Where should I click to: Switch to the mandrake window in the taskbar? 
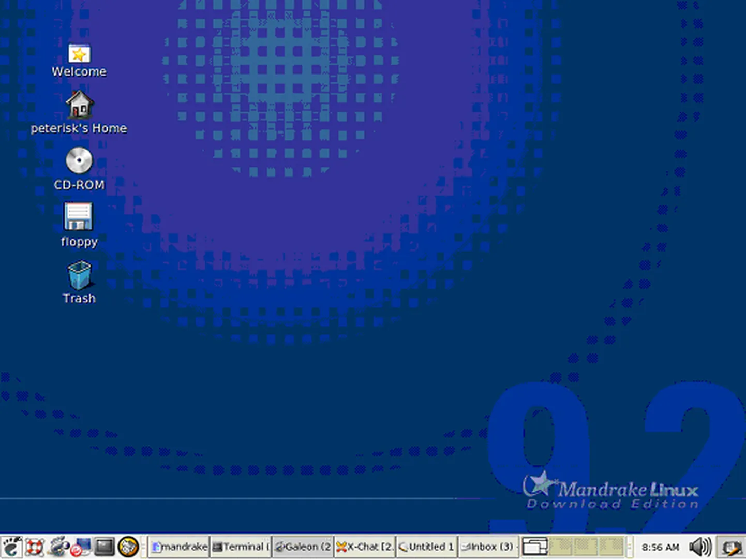click(179, 547)
